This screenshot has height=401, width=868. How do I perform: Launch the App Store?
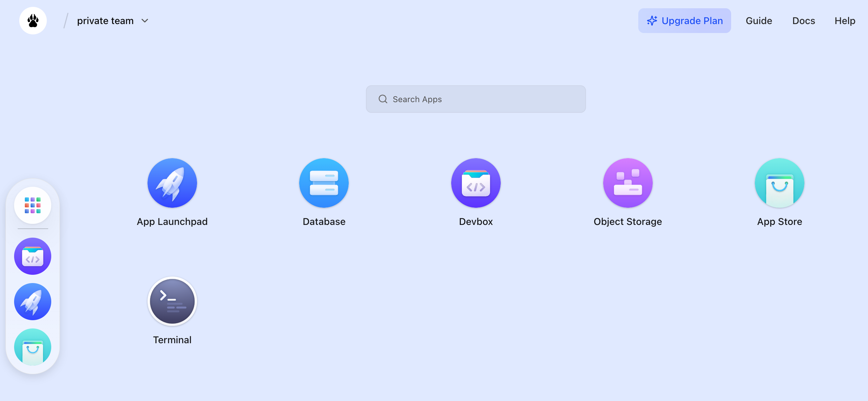779,183
